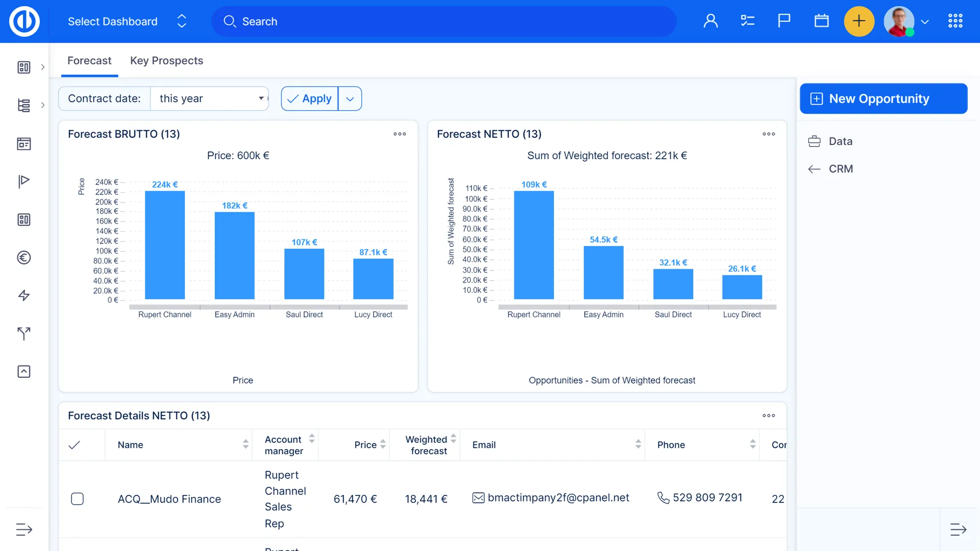Click the branching arrows sidebar icon
Image resolution: width=980 pixels, height=551 pixels.
coord(24,334)
